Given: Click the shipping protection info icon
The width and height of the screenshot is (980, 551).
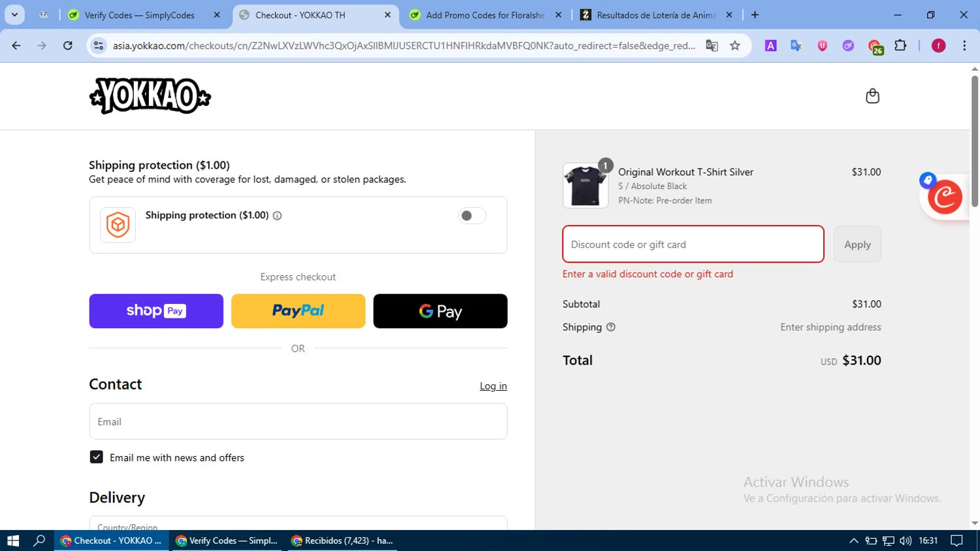Looking at the screenshot, I should [277, 216].
